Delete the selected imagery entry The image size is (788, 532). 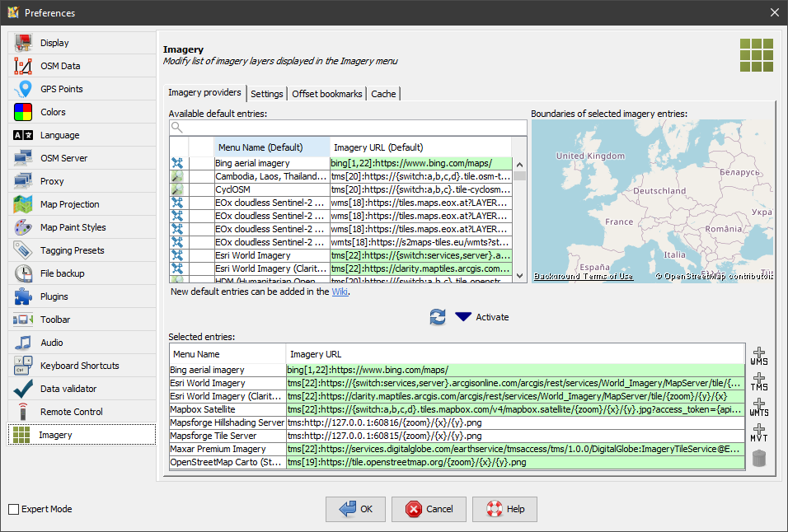click(x=759, y=459)
